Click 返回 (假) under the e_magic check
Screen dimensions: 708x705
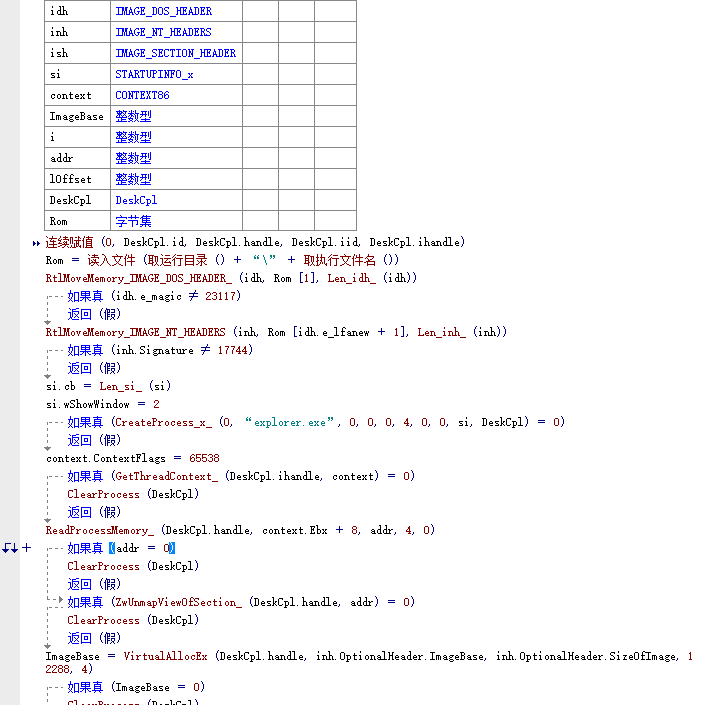coord(94,314)
